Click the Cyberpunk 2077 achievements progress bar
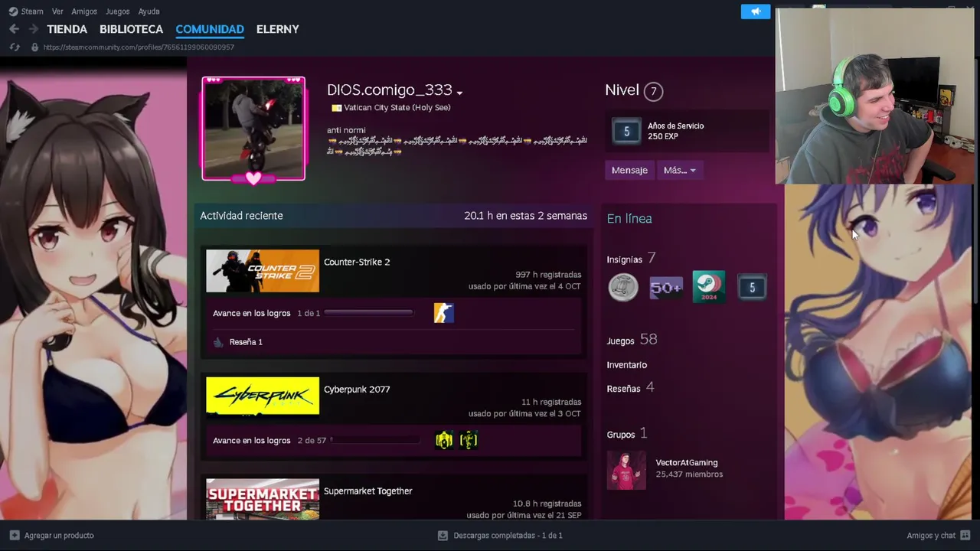Screen dimensions: 980x551 [x=374, y=440]
